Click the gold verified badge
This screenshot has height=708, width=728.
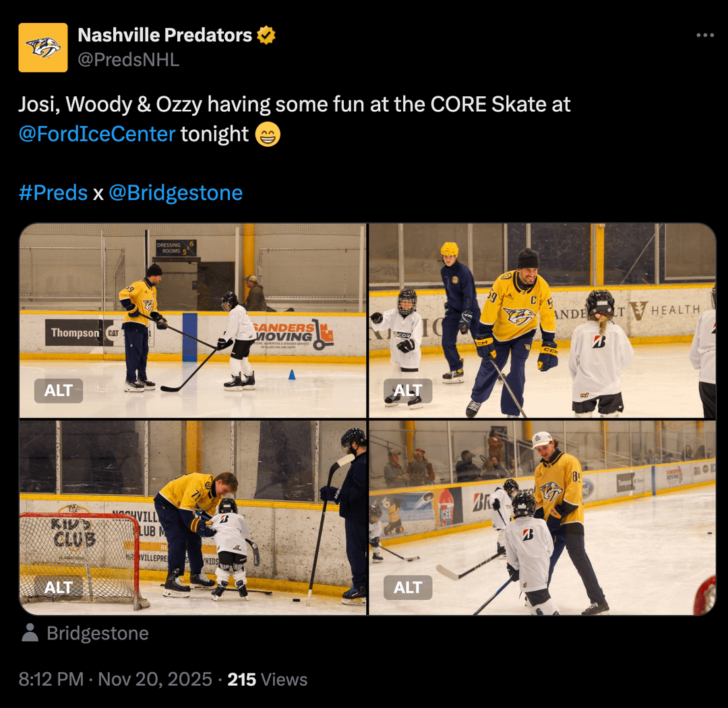[266, 35]
